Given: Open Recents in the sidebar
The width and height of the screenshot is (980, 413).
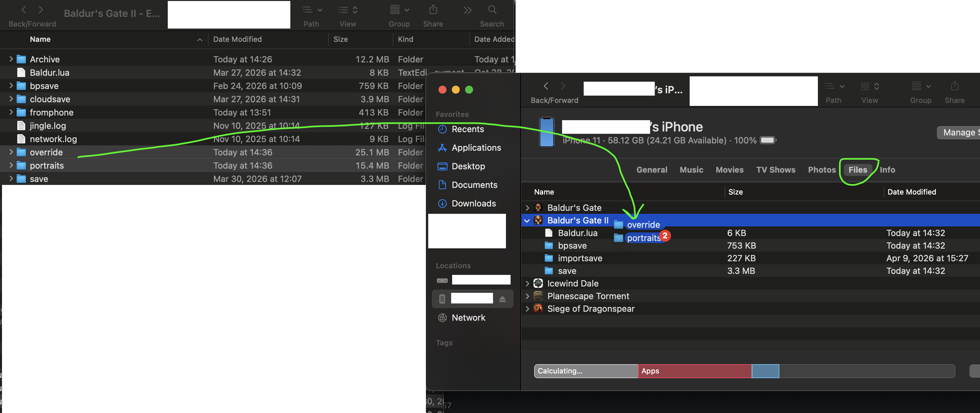Looking at the screenshot, I should click(467, 129).
